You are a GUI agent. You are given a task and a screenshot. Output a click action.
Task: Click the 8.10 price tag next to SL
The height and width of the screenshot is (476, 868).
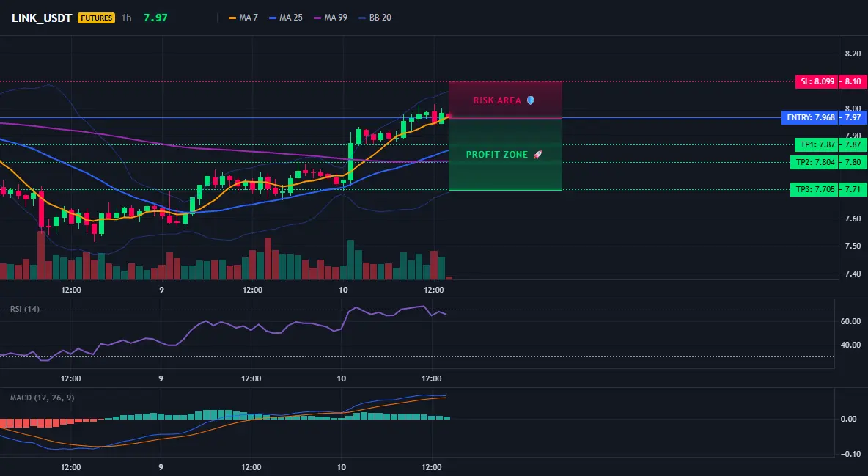tap(853, 81)
